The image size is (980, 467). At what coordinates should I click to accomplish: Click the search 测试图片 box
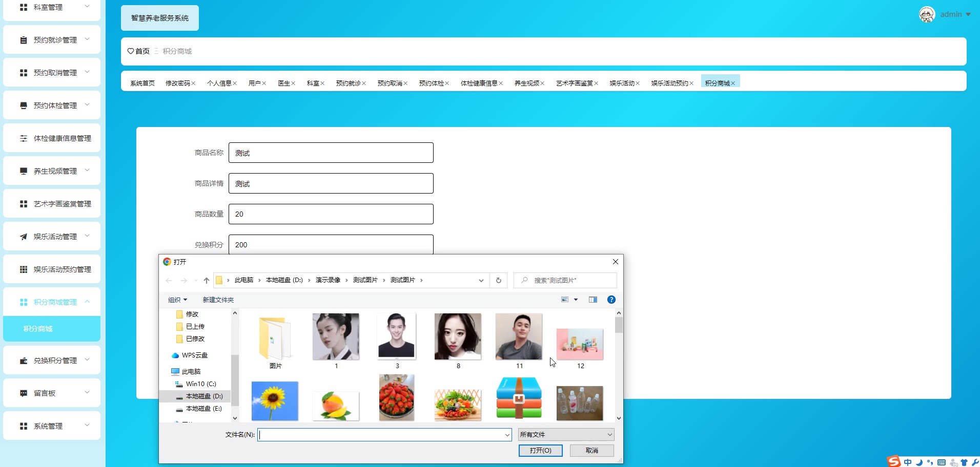coord(565,281)
